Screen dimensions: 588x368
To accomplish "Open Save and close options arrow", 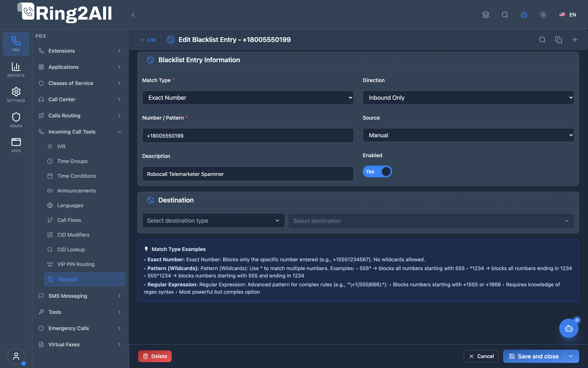I will 571,356.
